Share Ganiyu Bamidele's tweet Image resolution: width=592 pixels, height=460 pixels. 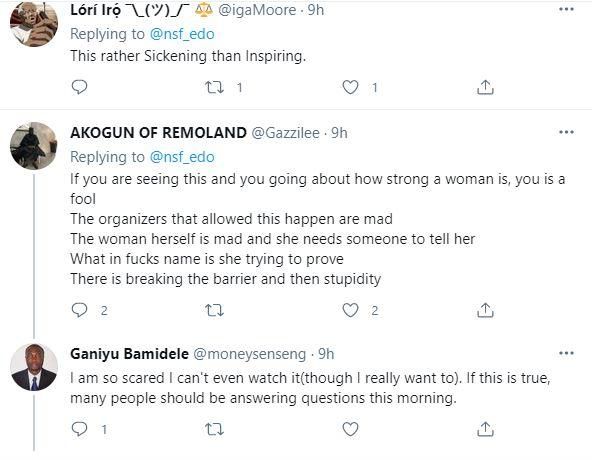tap(485, 429)
